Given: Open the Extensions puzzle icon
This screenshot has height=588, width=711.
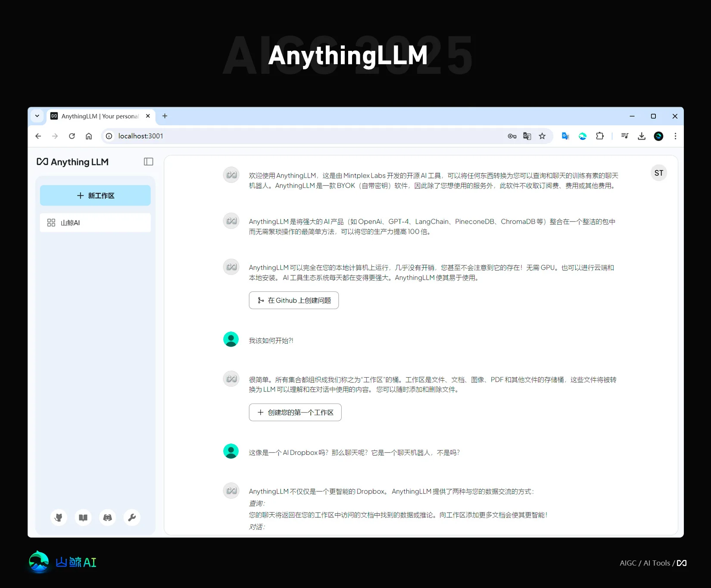Looking at the screenshot, I should (600, 136).
